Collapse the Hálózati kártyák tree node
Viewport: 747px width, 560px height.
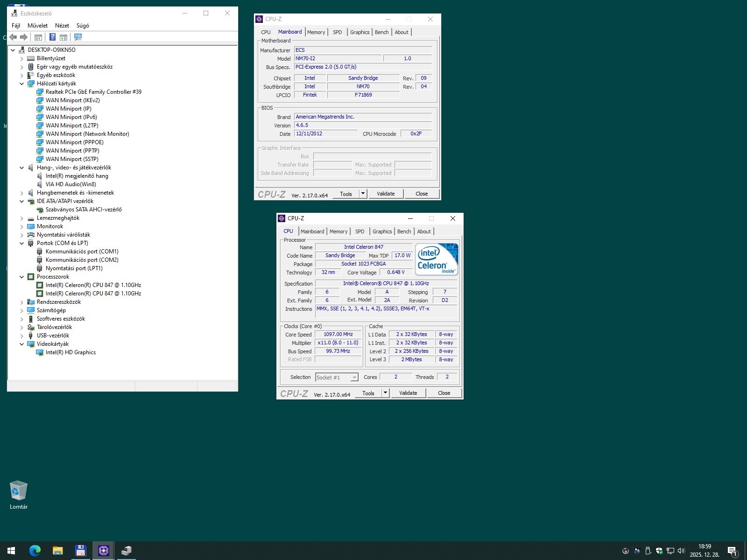tap(21, 84)
